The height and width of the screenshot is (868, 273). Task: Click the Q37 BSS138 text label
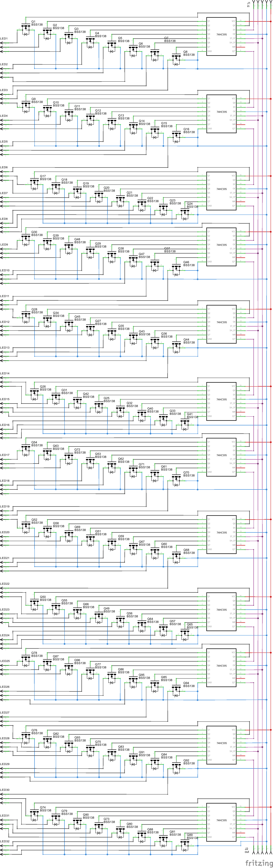[170, 250]
